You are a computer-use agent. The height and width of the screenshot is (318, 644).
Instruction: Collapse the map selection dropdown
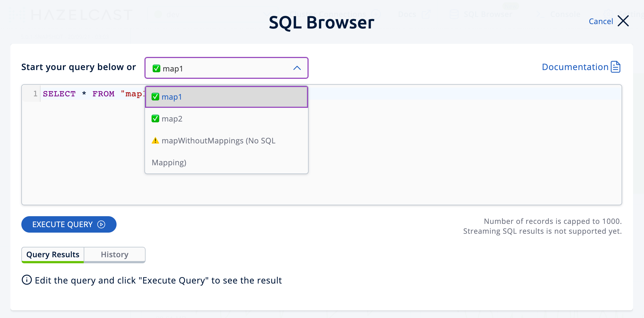click(x=297, y=68)
